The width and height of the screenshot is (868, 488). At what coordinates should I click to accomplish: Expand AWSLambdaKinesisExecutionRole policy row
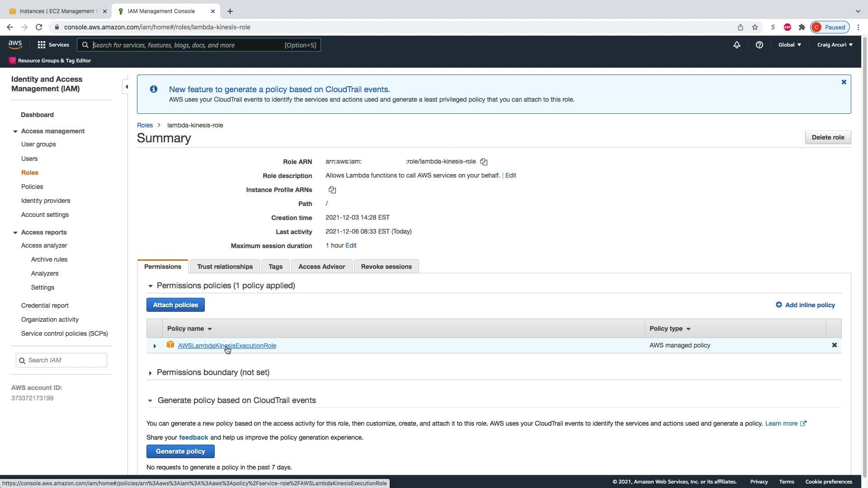point(155,346)
